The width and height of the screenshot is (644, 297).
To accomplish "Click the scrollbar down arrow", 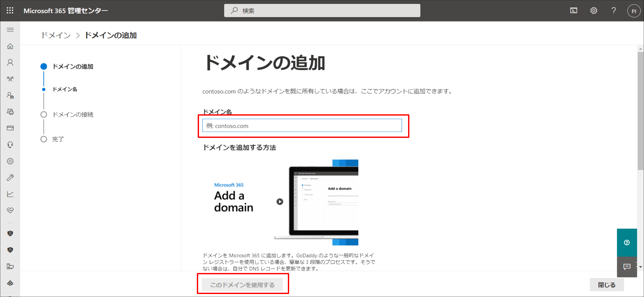I will pos(640,267).
